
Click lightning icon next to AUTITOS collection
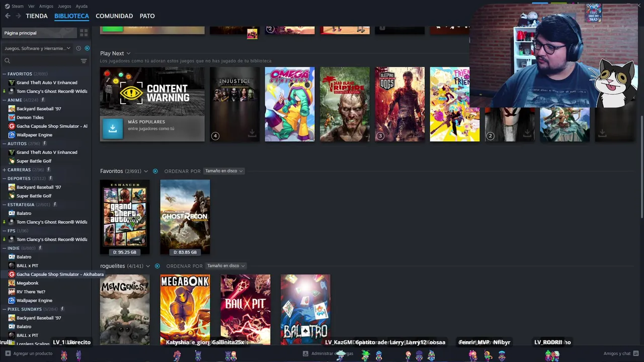[44, 144]
